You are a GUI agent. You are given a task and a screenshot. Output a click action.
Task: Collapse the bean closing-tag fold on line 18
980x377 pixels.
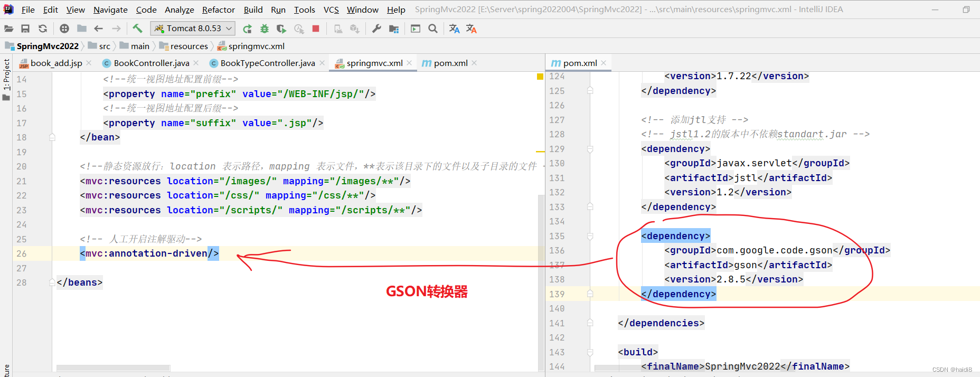coord(52,137)
